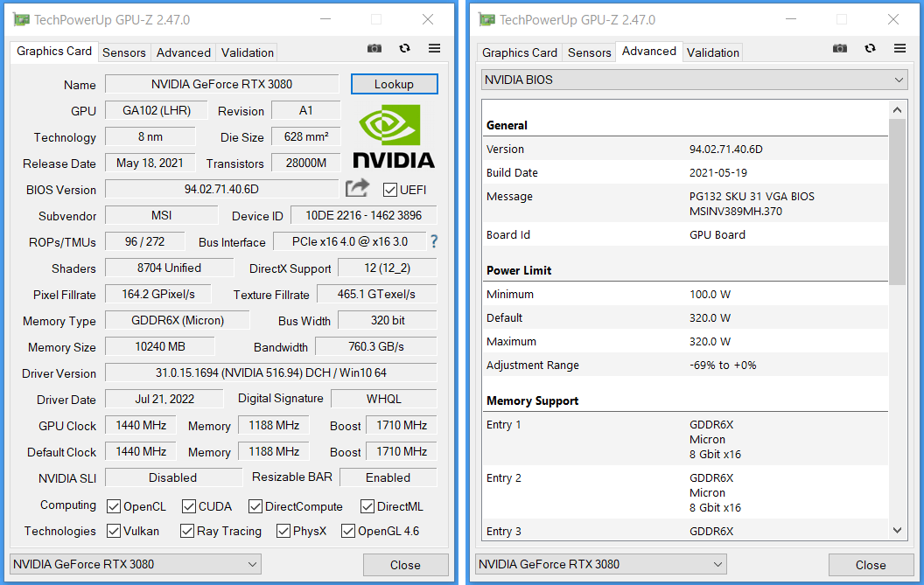This screenshot has width=924, height=585.
Task: Toggle the DirectML checkbox
Action: 367,506
